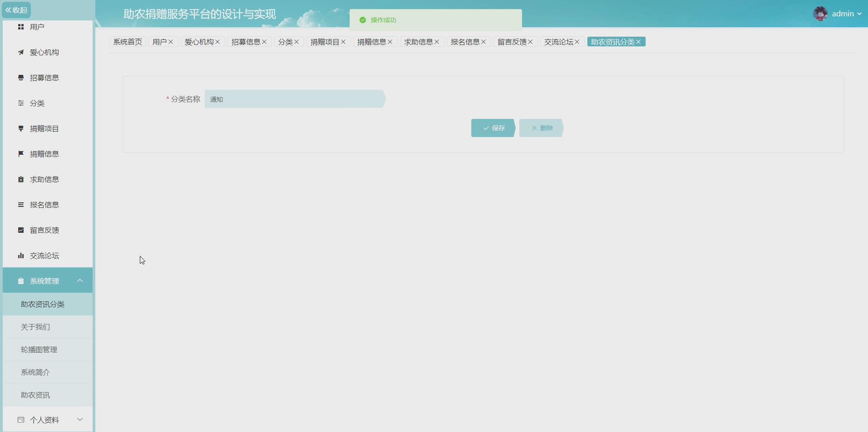Select the 用户 (Users) sidebar icon
This screenshot has width=868, height=432.
(x=20, y=27)
